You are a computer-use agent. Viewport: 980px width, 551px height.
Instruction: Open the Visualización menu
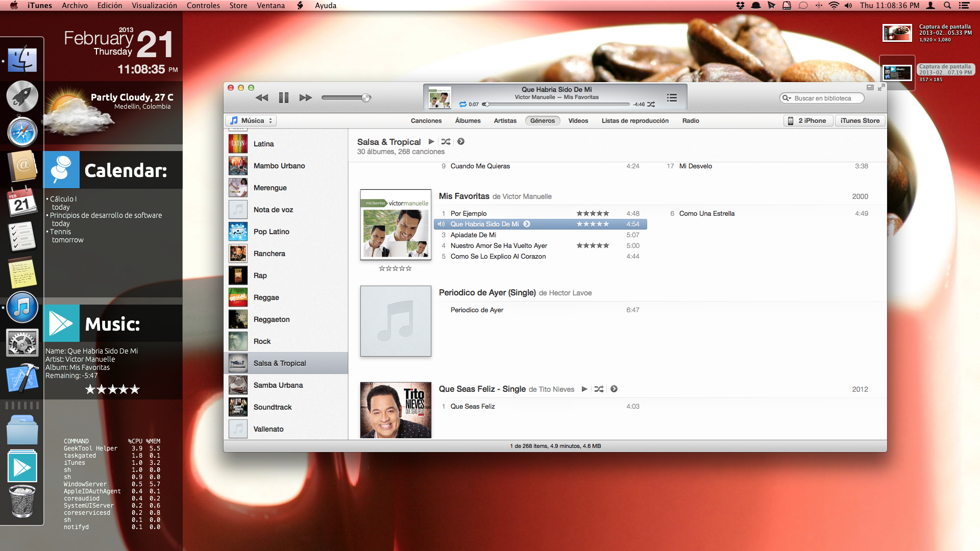pos(154,5)
